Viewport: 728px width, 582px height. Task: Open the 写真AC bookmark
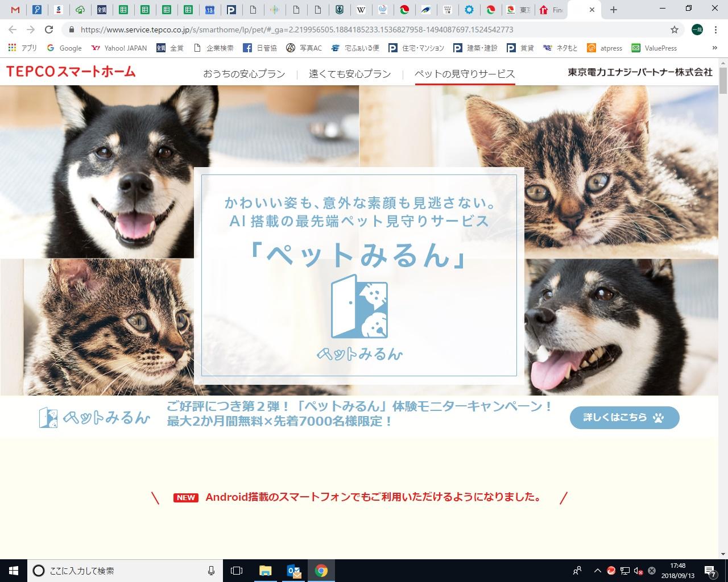tap(304, 48)
